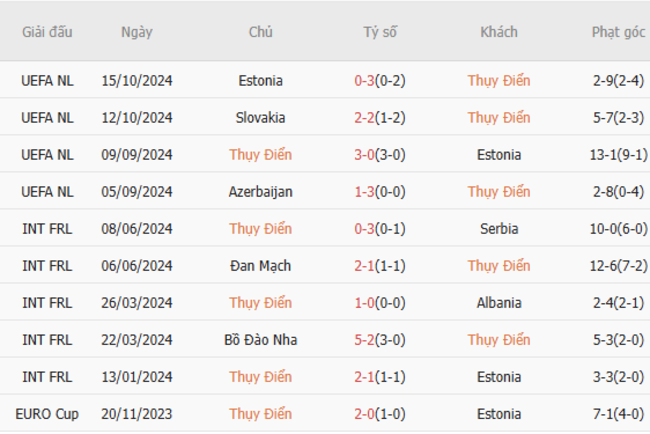Select Serbia away team

pos(499,229)
